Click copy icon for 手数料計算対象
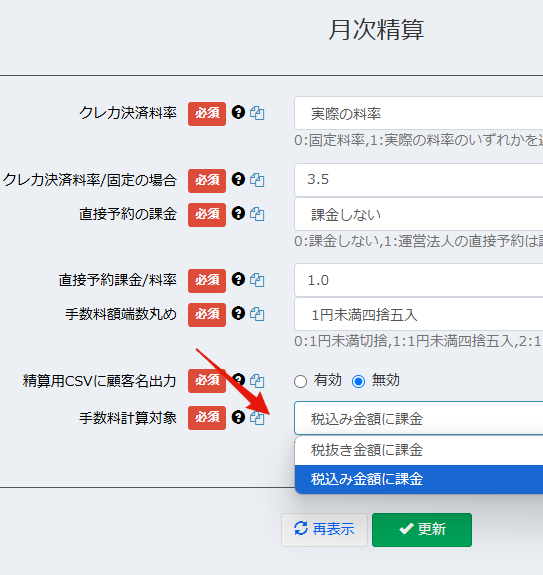 point(257,418)
